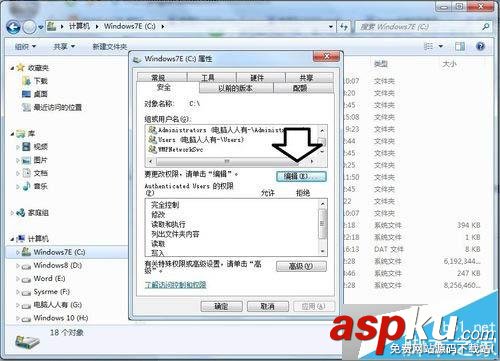Select Windows 10 (H:) drive
500x361 pixels.
[x=61, y=318]
